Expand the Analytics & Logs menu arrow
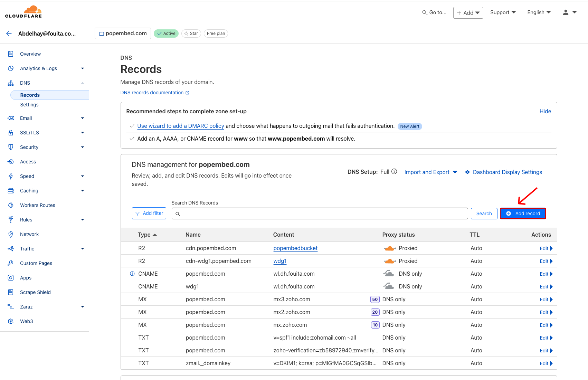Viewport: 588px width, 380px height. (83, 68)
